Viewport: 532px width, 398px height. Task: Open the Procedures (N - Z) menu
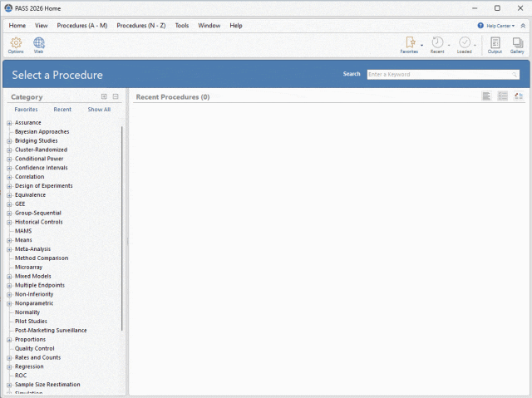[141, 26]
